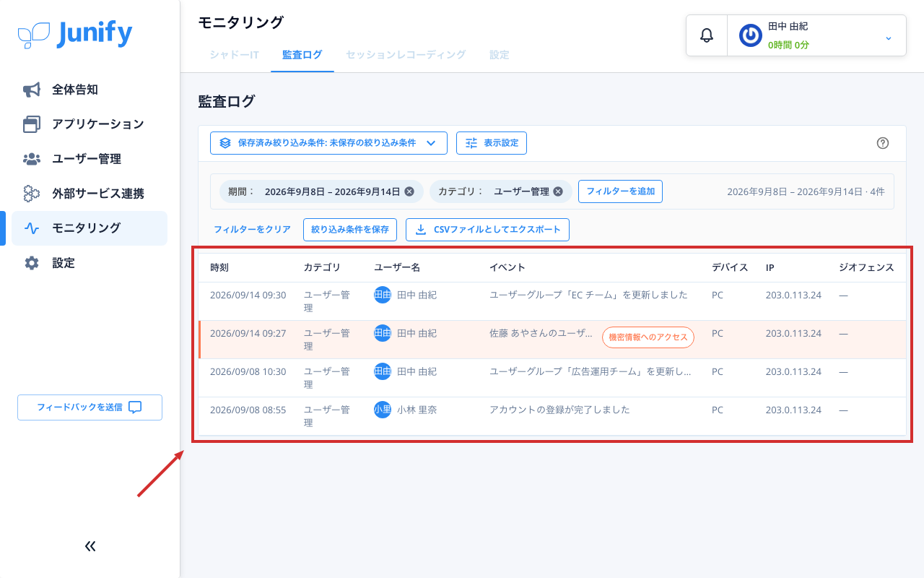
Task: Switch to セッションレコーディング tab
Action: point(406,54)
